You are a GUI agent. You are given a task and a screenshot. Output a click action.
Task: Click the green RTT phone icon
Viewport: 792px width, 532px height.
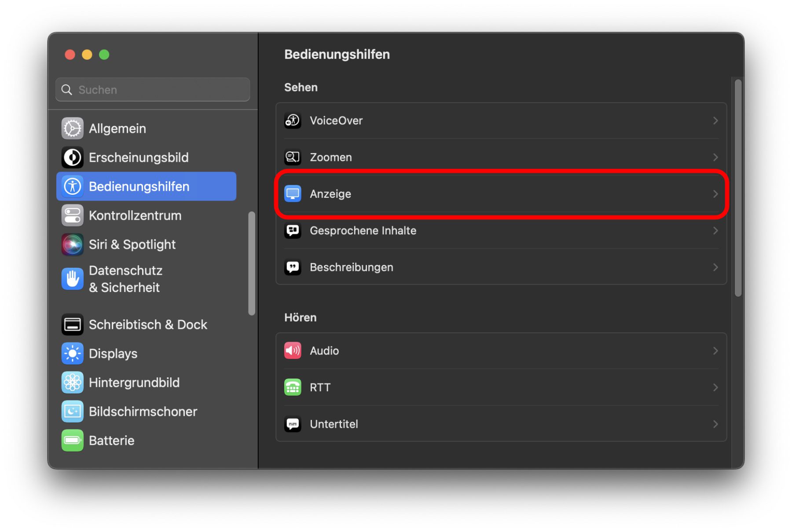(x=293, y=387)
